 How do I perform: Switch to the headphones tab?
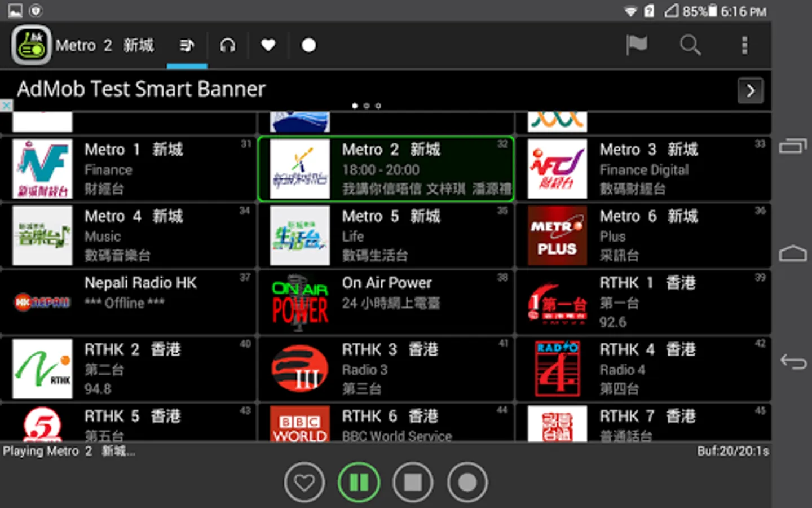pyautogui.click(x=228, y=45)
